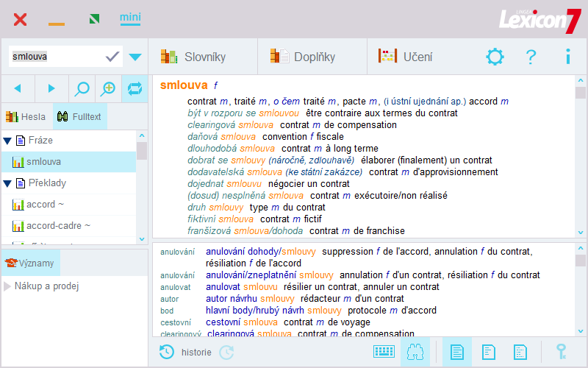588x368 pixels.
Task: Click the info 'i' icon
Action: click(x=568, y=57)
